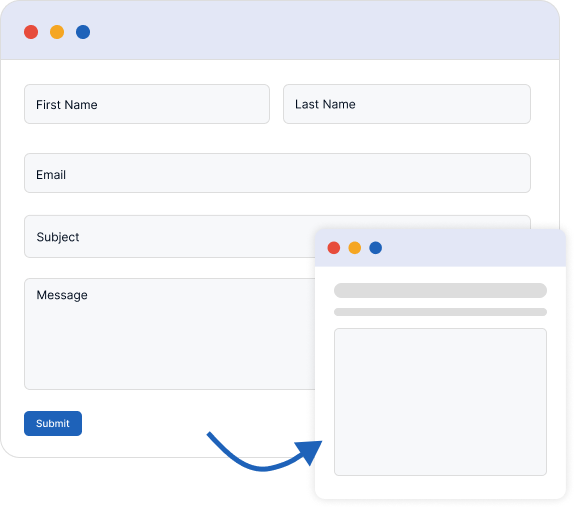
Task: Click the thick gray title bar placeholder
Action: [x=440, y=290]
